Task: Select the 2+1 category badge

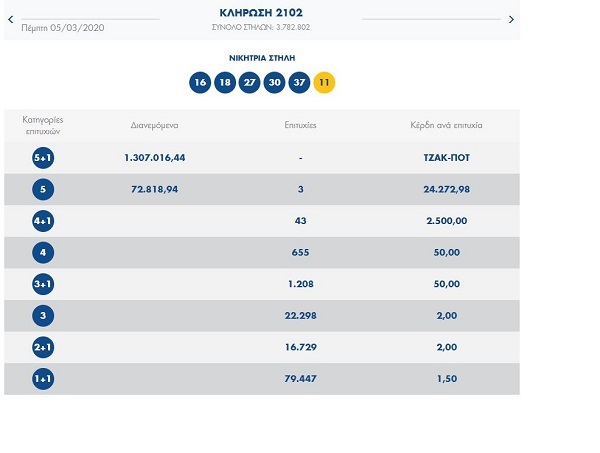Action: pyautogui.click(x=43, y=347)
